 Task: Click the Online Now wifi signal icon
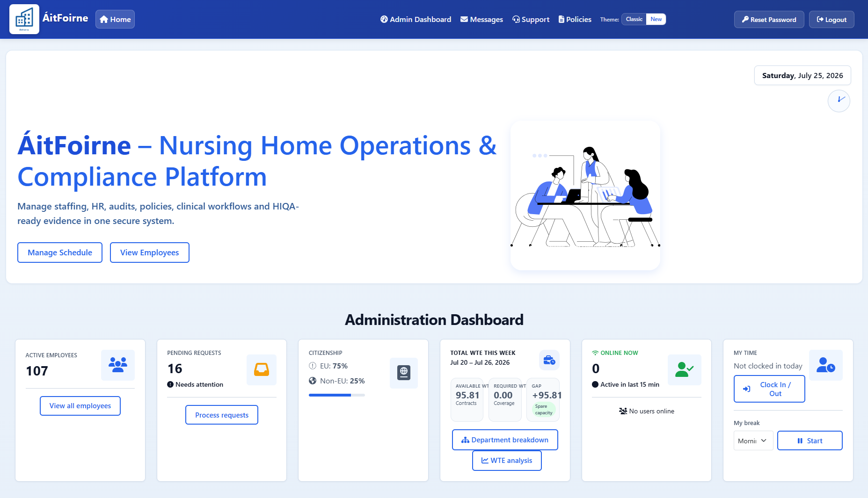[x=595, y=353]
